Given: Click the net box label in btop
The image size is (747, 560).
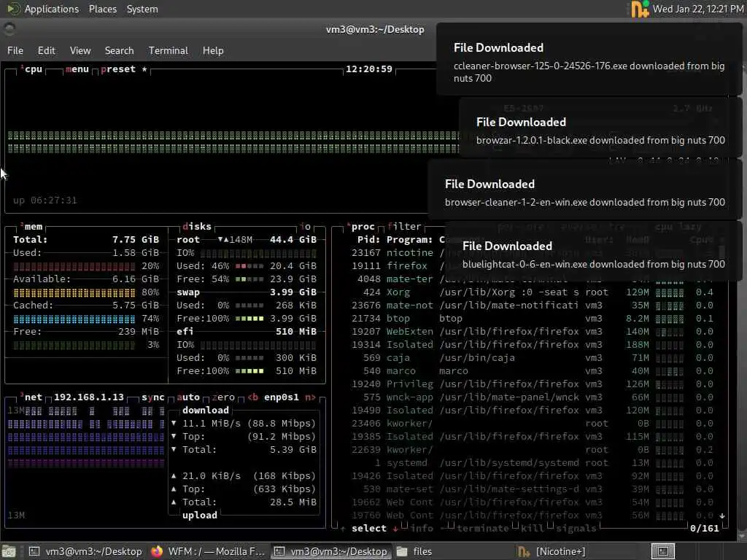Looking at the screenshot, I should [x=32, y=397].
